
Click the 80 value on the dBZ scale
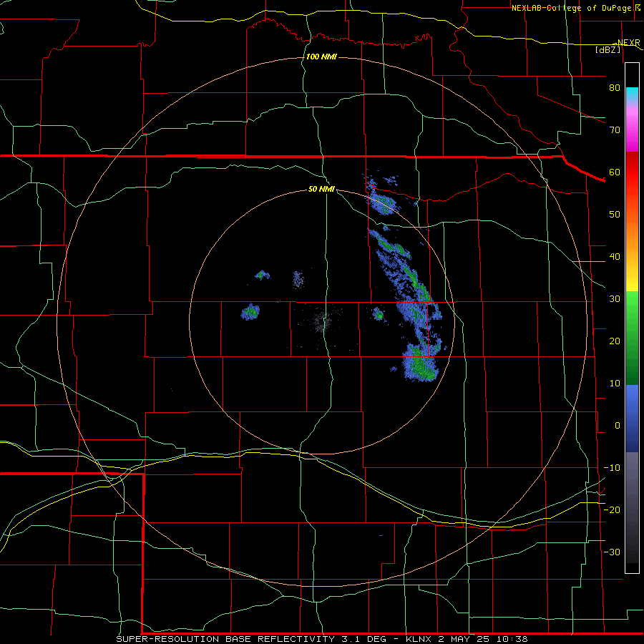point(615,87)
